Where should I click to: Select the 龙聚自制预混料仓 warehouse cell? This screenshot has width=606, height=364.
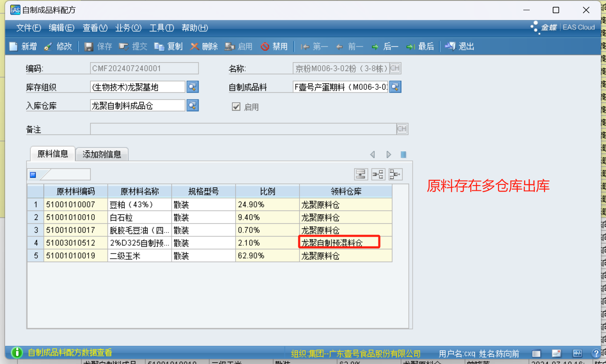[339, 243]
